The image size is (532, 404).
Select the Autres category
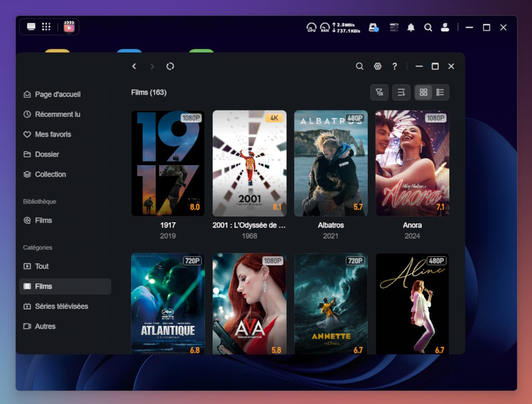39,326
